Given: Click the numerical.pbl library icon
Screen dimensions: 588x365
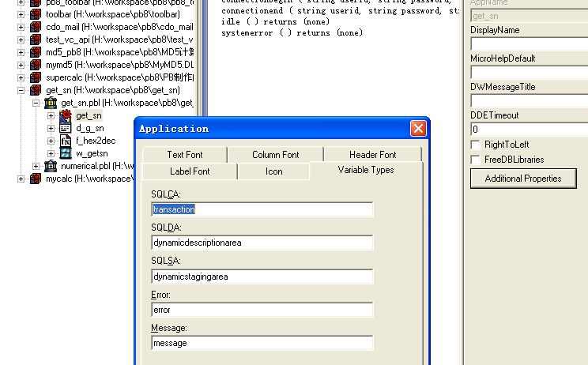Looking at the screenshot, I should 51,166.
